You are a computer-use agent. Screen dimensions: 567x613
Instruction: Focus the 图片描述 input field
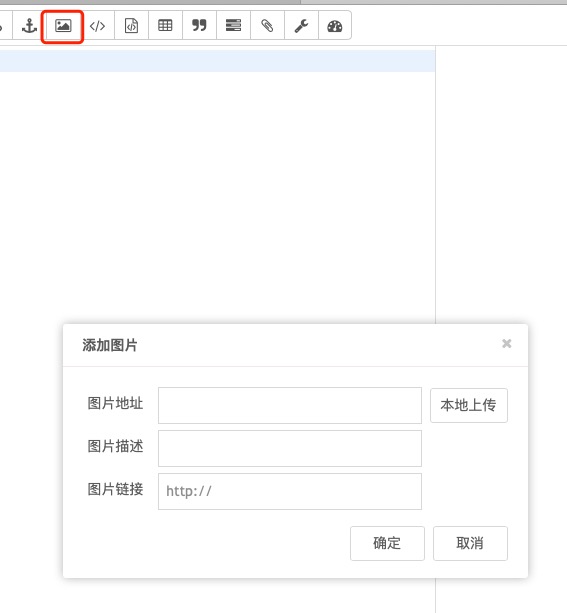[x=290, y=448]
